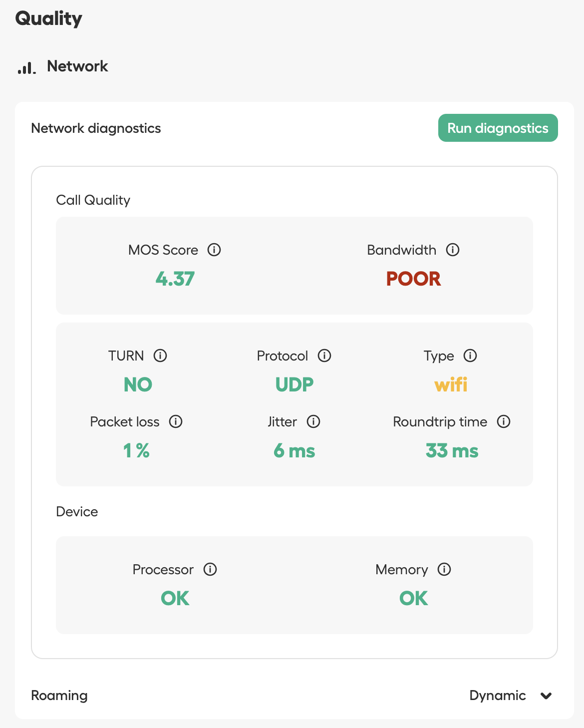Click the Memory info icon

pos(444,569)
